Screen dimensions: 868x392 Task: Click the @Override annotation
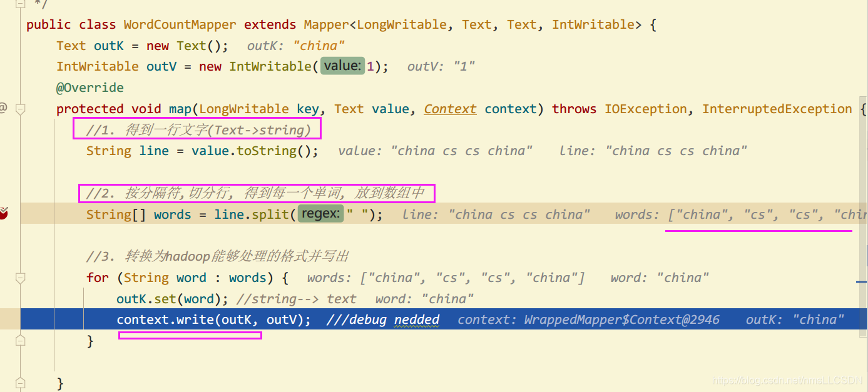click(90, 88)
